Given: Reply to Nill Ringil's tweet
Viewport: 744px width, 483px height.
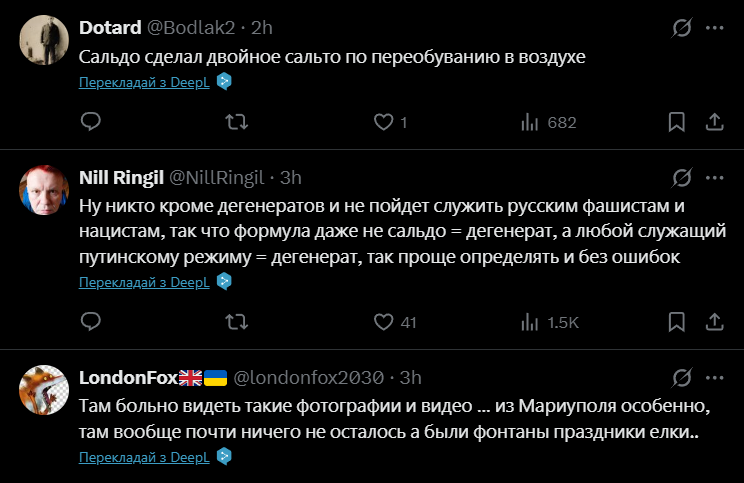Looking at the screenshot, I should pyautogui.click(x=91, y=322).
